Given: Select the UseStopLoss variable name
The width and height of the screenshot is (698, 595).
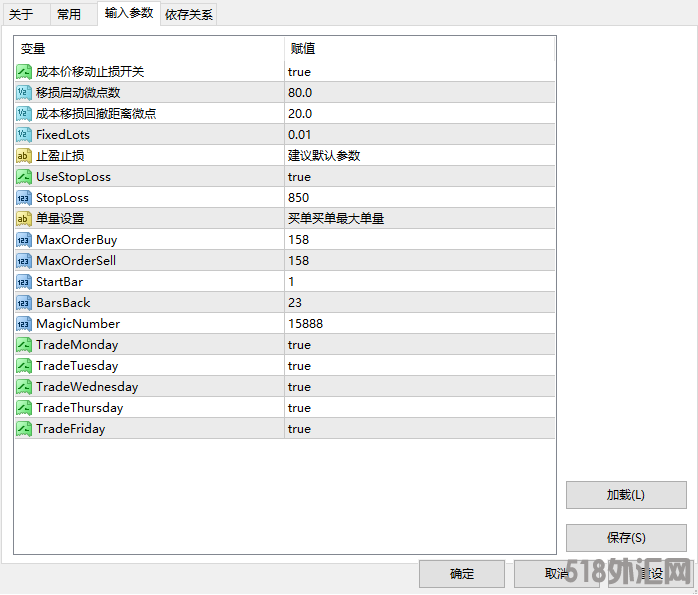Looking at the screenshot, I should [73, 177].
